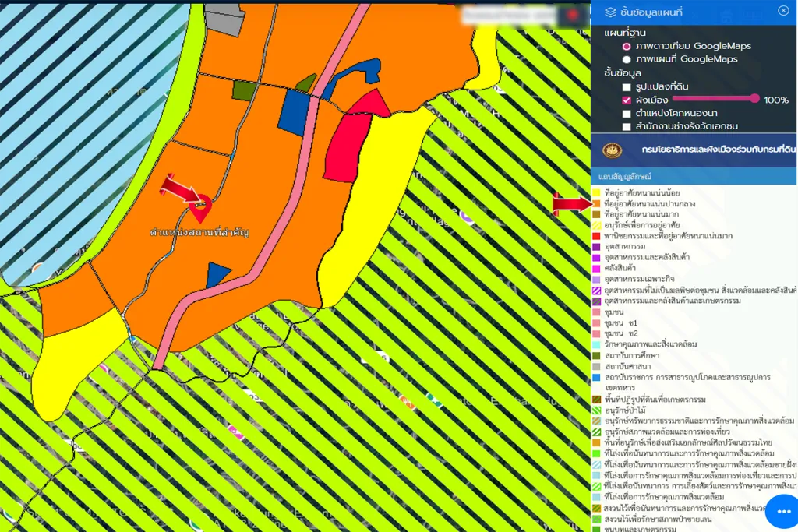Click the blue triangular government zone on map
The image size is (798, 532).
coord(217,274)
